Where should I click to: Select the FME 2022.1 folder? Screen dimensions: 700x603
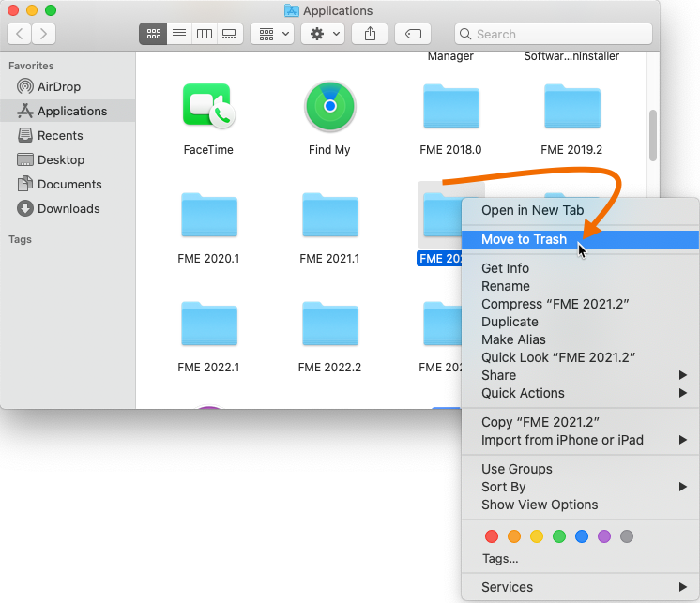pos(209,324)
